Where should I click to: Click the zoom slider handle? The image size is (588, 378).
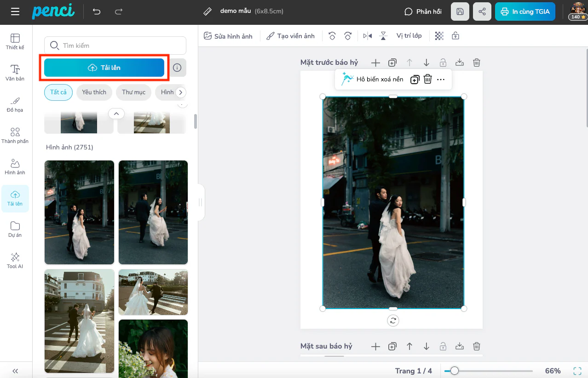pyautogui.click(x=455, y=371)
